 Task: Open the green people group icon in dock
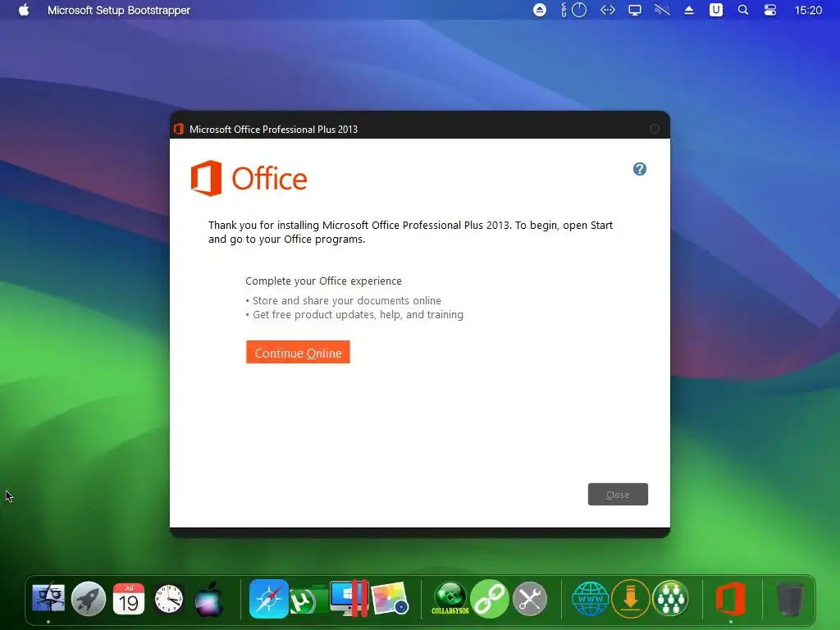tap(670, 598)
